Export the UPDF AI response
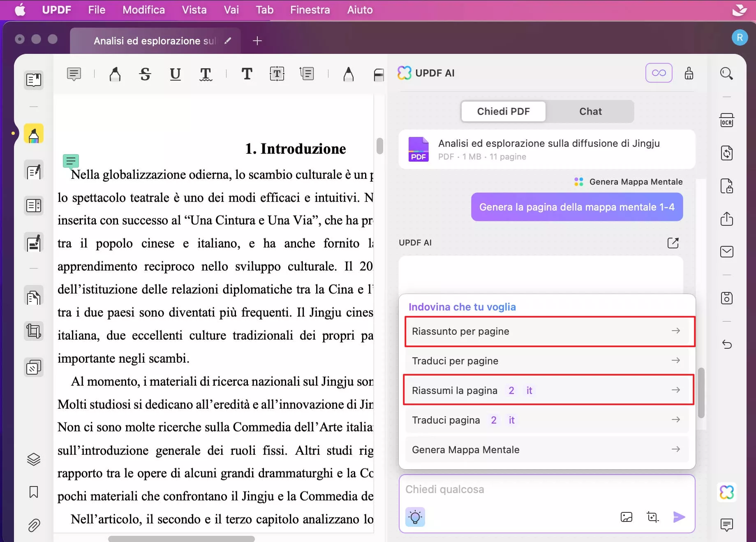Image resolution: width=756 pixels, height=542 pixels. point(673,243)
